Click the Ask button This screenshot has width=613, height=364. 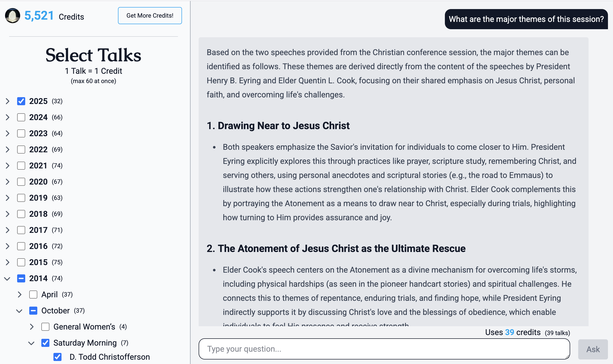click(593, 349)
